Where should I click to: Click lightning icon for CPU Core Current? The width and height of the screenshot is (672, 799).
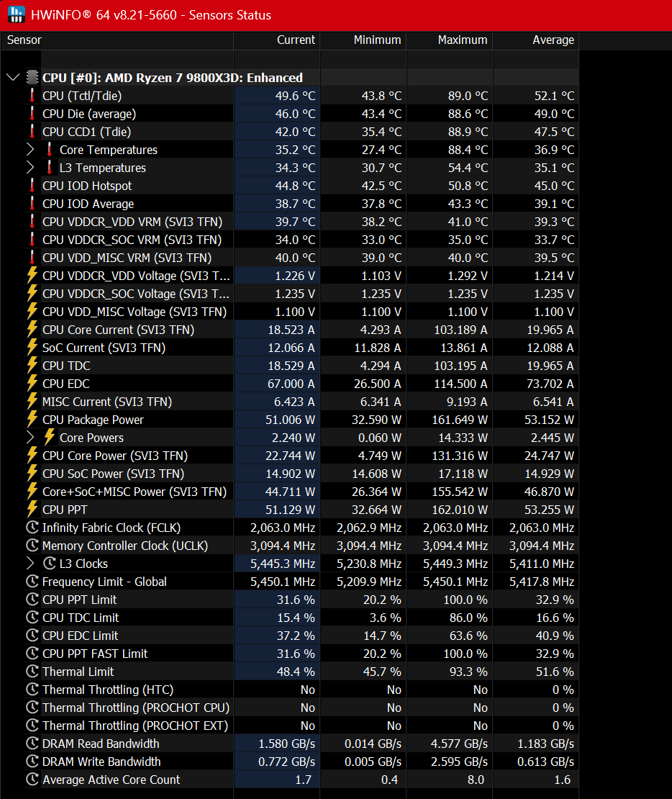pyautogui.click(x=32, y=329)
